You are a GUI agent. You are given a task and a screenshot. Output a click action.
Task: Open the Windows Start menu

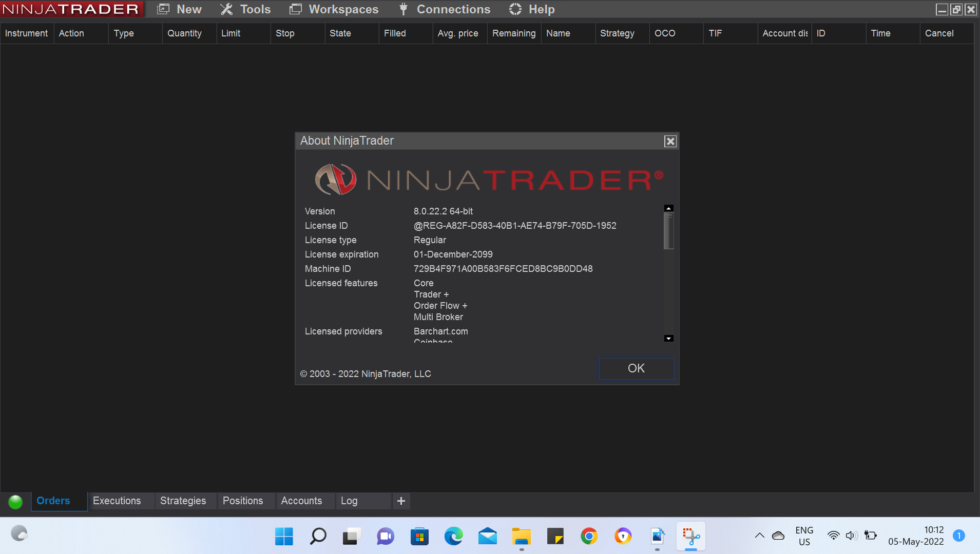point(284,537)
